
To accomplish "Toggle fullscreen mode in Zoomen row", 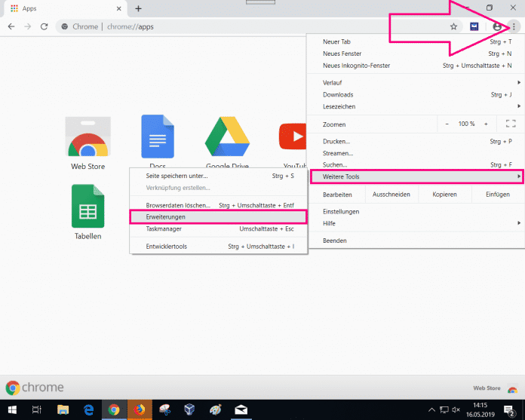I will [511, 124].
